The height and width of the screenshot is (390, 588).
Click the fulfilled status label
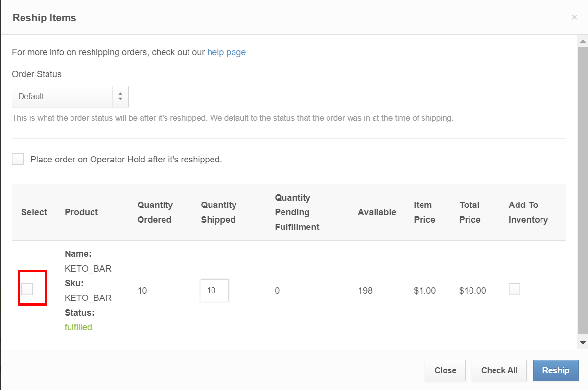78,327
